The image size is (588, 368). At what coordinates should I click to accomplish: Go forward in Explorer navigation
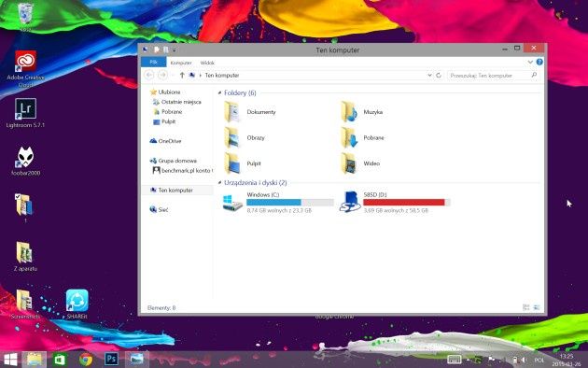(x=162, y=75)
